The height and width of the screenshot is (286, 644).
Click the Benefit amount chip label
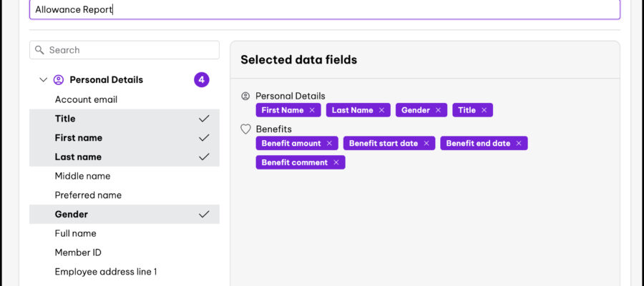click(291, 143)
